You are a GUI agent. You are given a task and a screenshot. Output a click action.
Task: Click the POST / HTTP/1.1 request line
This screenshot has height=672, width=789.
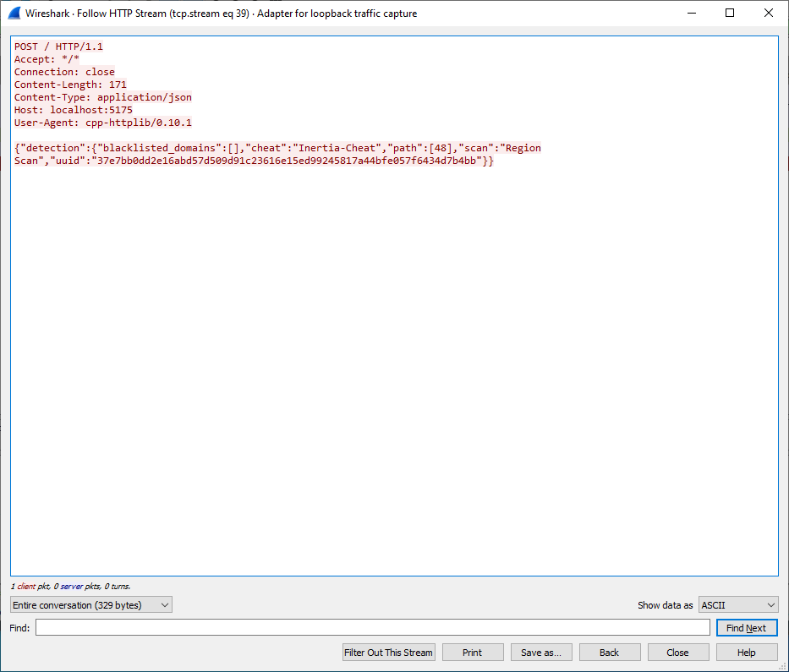click(58, 46)
